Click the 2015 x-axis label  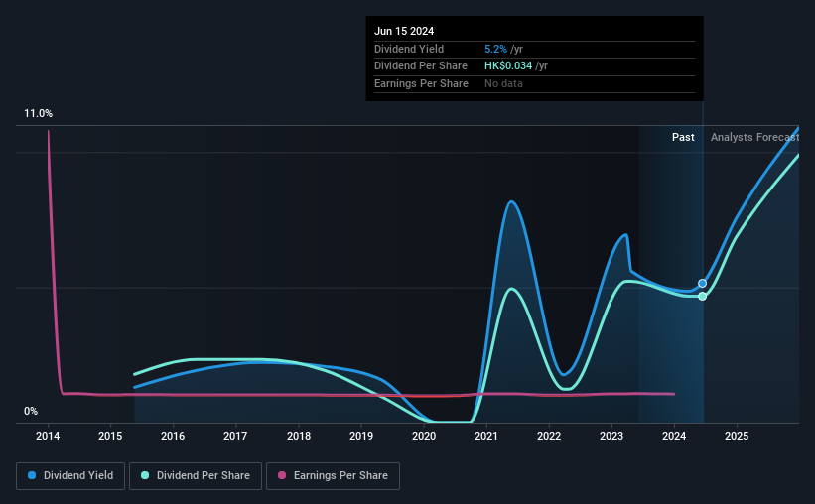110,436
